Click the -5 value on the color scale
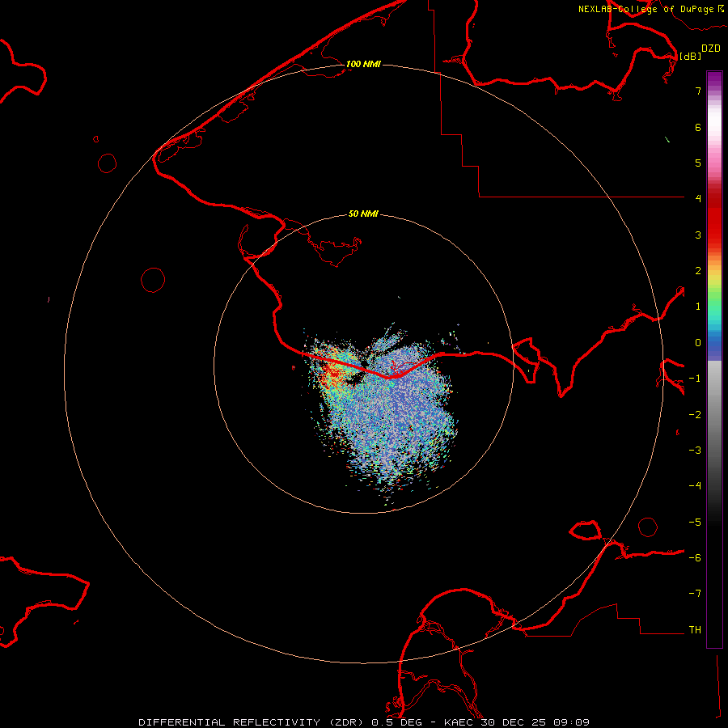The image size is (728, 728). [695, 523]
